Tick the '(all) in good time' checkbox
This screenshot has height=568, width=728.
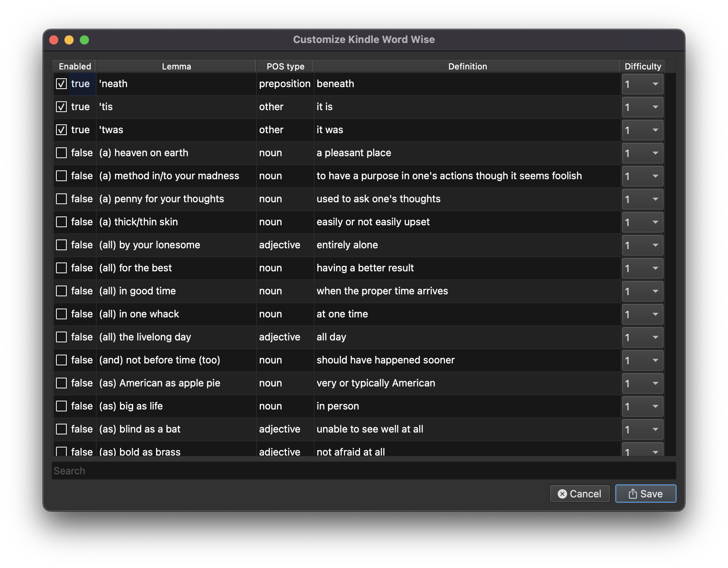pos(61,291)
